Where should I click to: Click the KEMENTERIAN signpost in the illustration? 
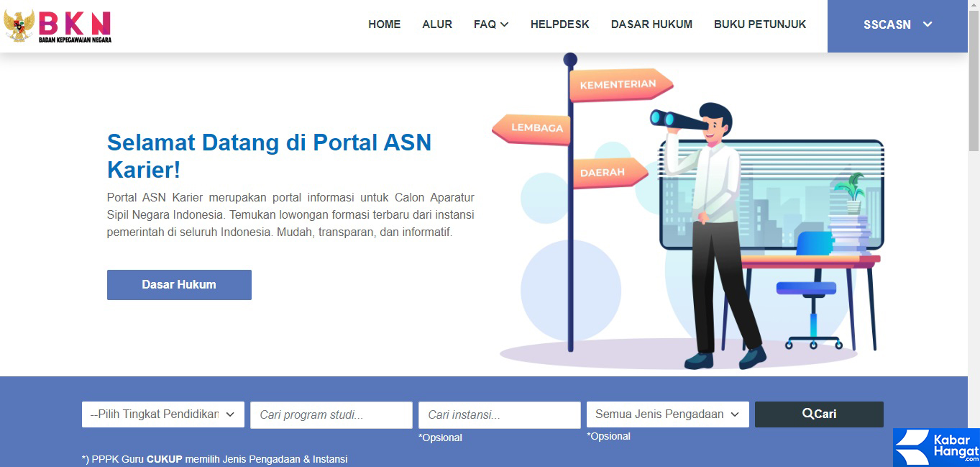click(620, 84)
